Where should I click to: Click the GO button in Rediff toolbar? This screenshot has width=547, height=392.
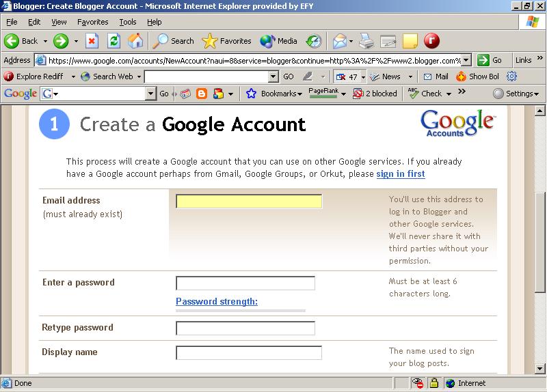coord(288,76)
